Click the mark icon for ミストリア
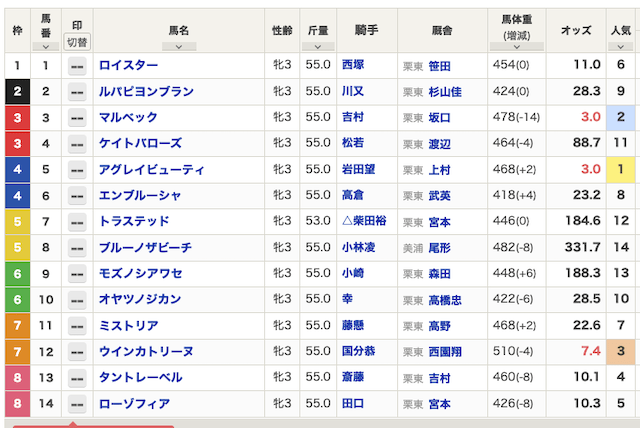Image resolution: width=640 pixels, height=428 pixels. click(77, 326)
